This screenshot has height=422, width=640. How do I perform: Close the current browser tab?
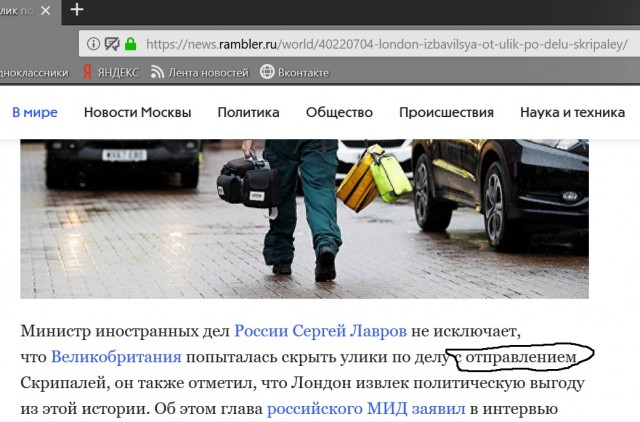tap(45, 10)
